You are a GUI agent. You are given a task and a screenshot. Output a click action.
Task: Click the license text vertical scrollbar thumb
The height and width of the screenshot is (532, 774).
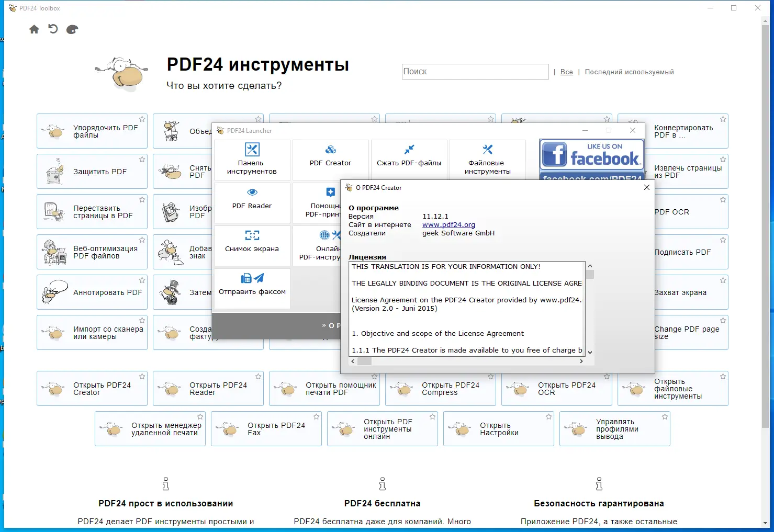(590, 274)
